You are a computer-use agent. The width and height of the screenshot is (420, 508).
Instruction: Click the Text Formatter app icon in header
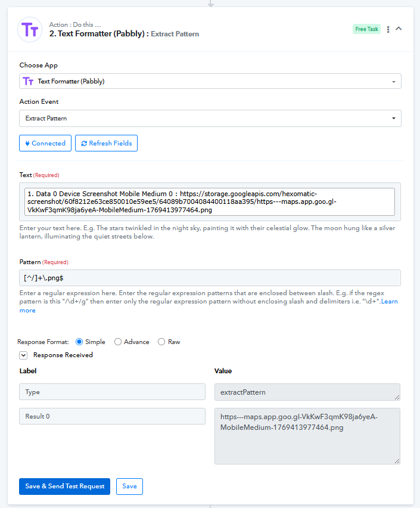click(30, 29)
